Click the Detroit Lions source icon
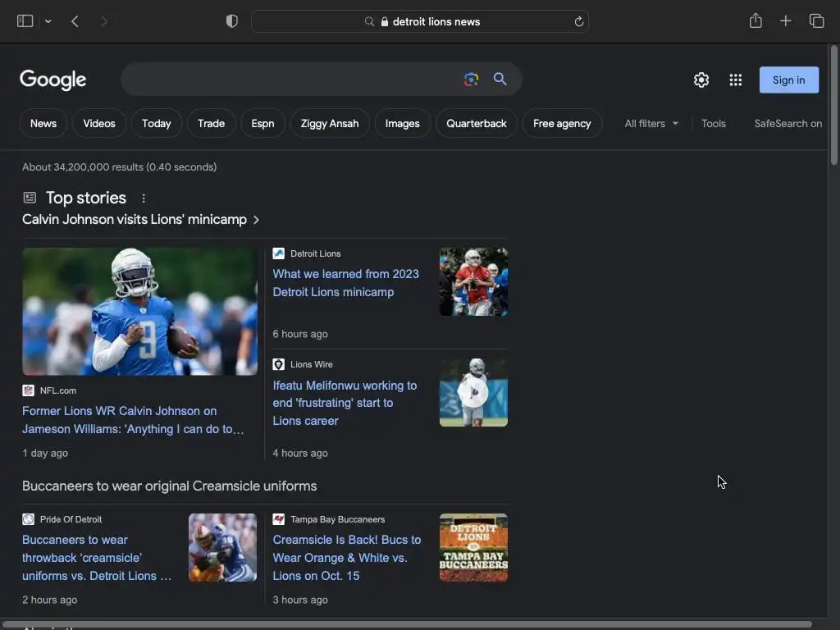The width and height of the screenshot is (840, 630). pos(279,253)
